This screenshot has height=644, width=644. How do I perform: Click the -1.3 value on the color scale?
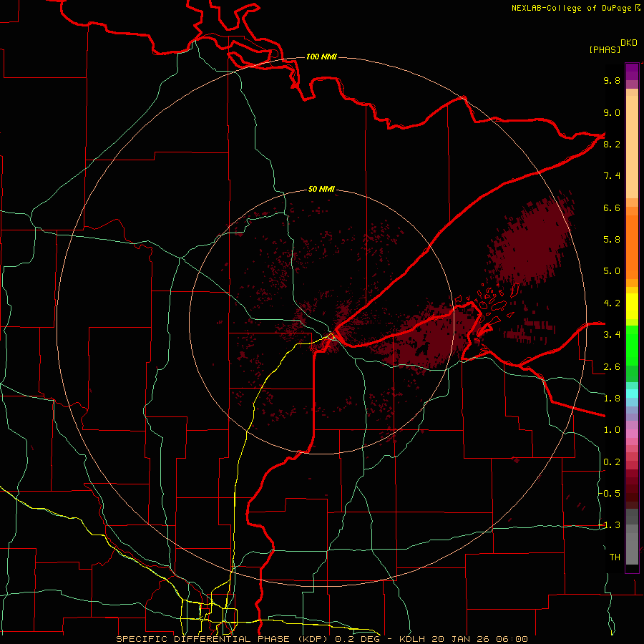610,525
